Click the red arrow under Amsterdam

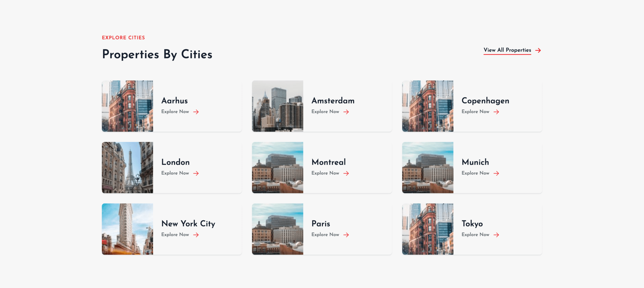[346, 112]
